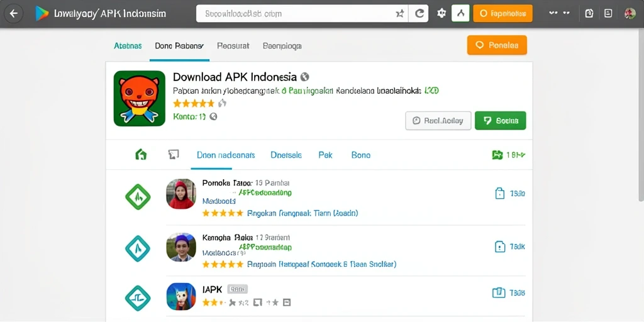Viewport: 644px width, 322px height.
Task: Select the Baenpiogra tab
Action: pyautogui.click(x=282, y=46)
